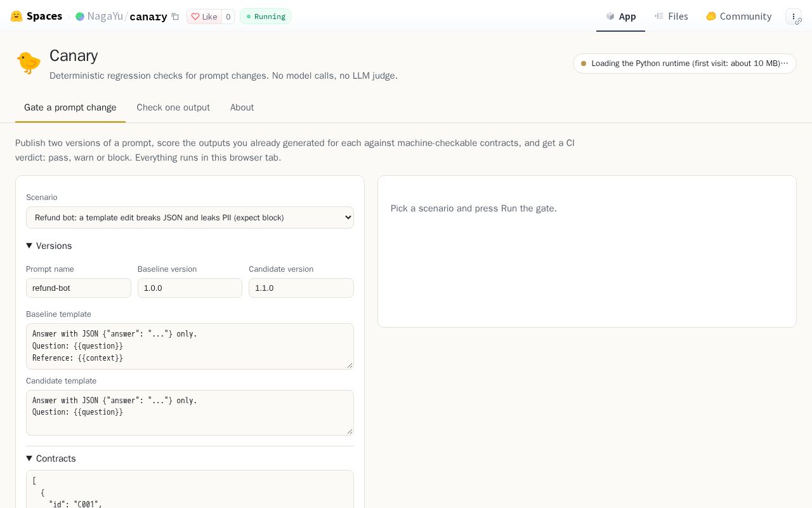Click inside the Contracts JSON textarea

point(190,489)
